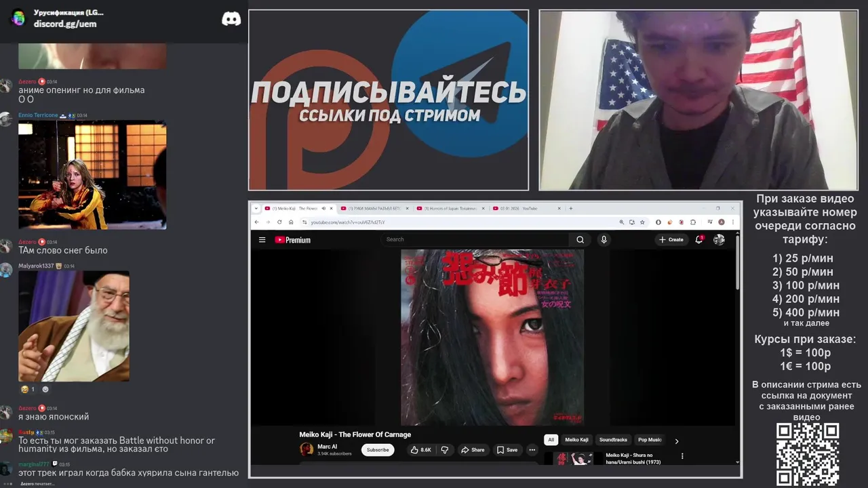
Task: Open Malyarok1337's posted image in chat
Action: point(74,326)
